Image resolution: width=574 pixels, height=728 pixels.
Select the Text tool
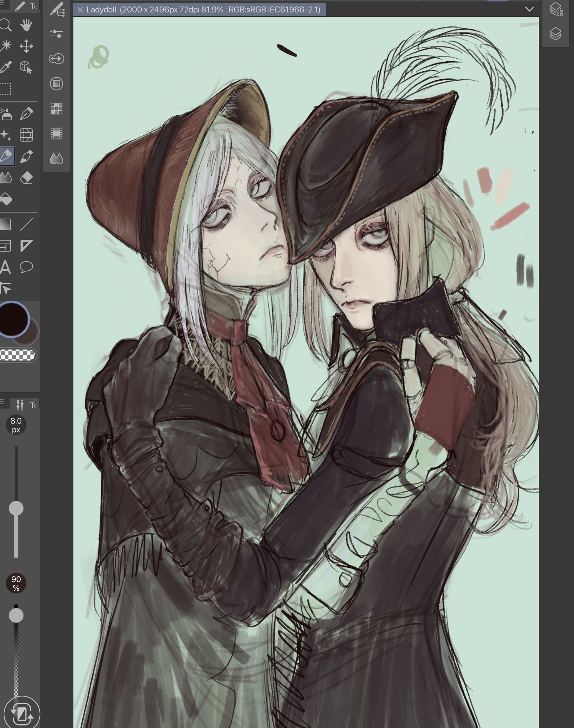tap(5, 267)
